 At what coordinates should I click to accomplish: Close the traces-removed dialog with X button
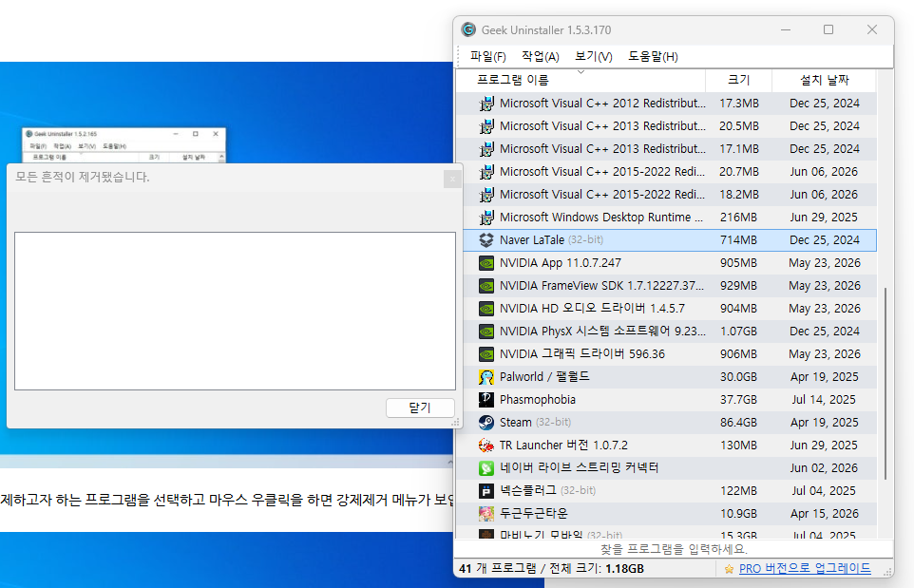coord(451,179)
